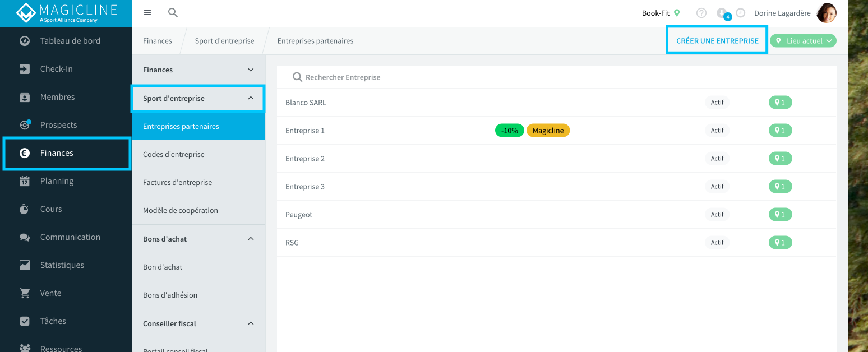Click the location badge on Entreprise 3 row
The width and height of the screenshot is (868, 352).
pos(780,187)
